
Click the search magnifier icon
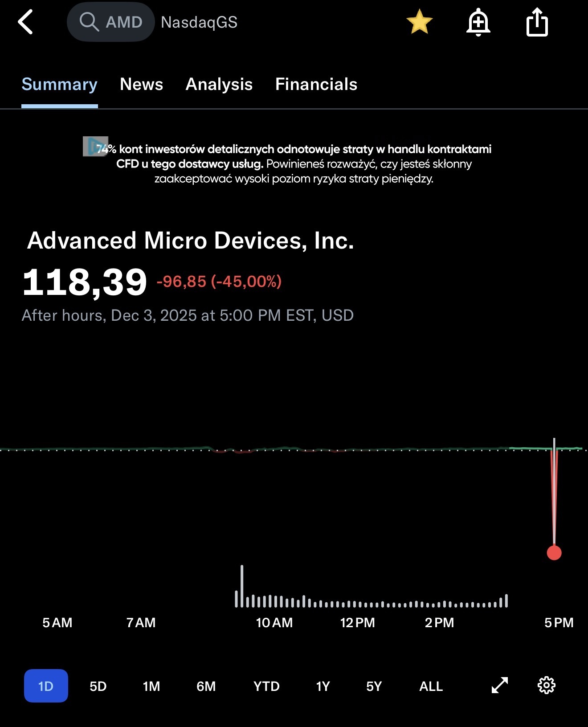coord(89,22)
